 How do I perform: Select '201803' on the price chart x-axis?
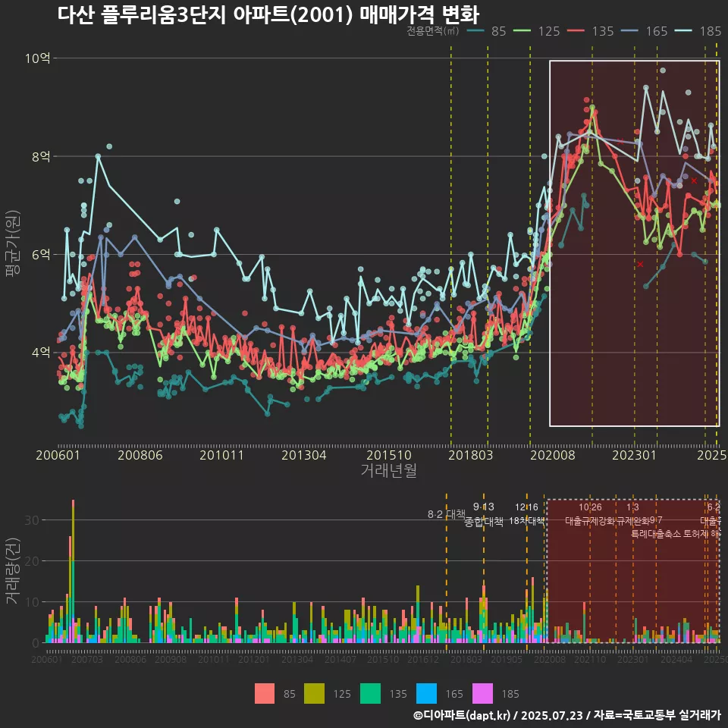471,455
